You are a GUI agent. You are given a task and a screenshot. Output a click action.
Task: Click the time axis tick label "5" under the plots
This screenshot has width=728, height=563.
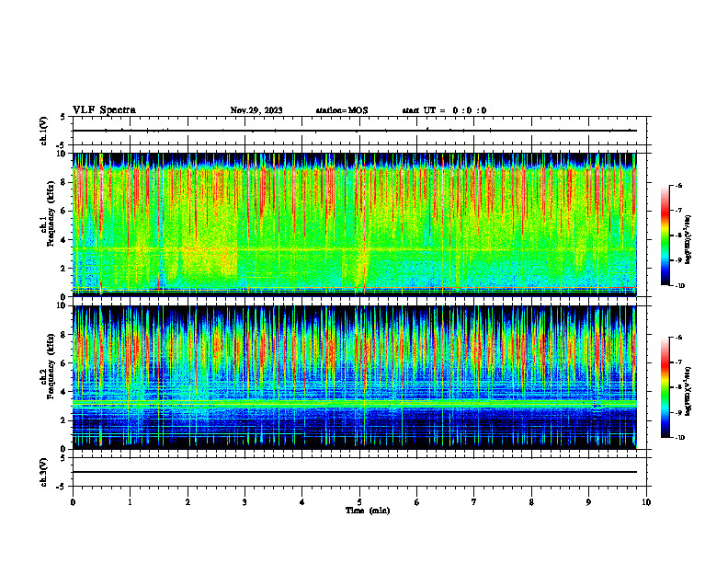point(359,502)
